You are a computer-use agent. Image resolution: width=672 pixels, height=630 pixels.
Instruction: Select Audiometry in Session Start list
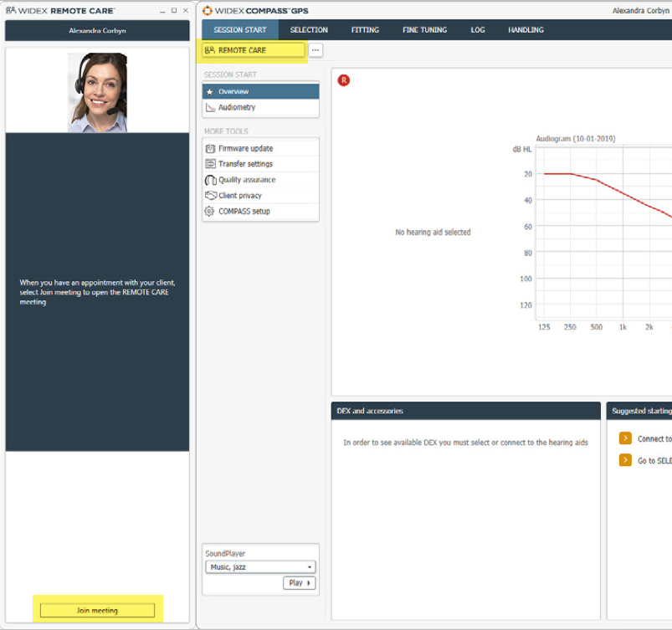pos(260,107)
